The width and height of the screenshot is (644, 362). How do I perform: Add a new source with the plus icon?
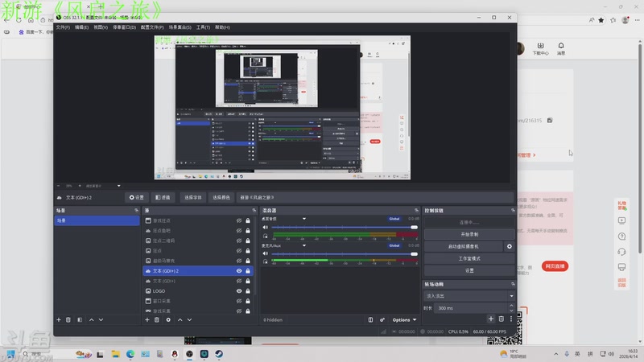147,319
